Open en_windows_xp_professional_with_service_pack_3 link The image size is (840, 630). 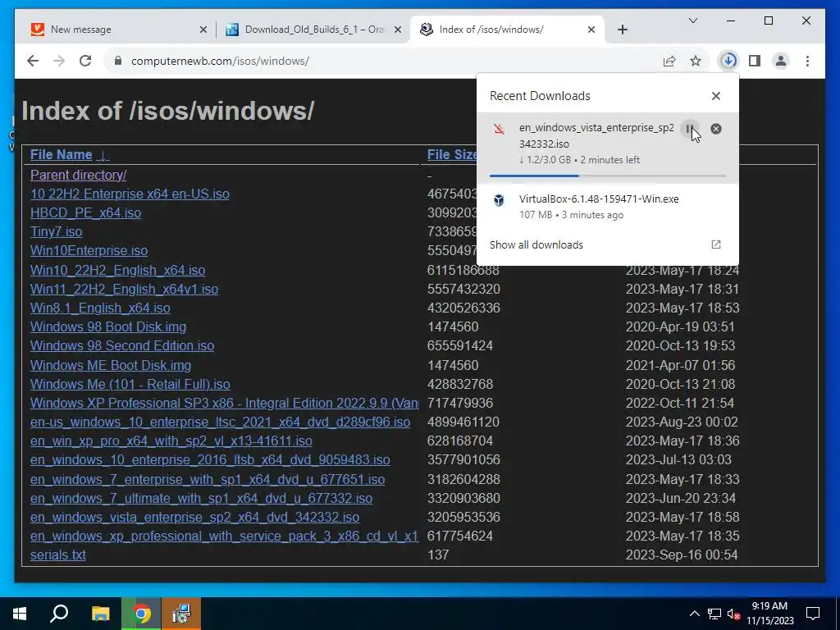(225, 536)
